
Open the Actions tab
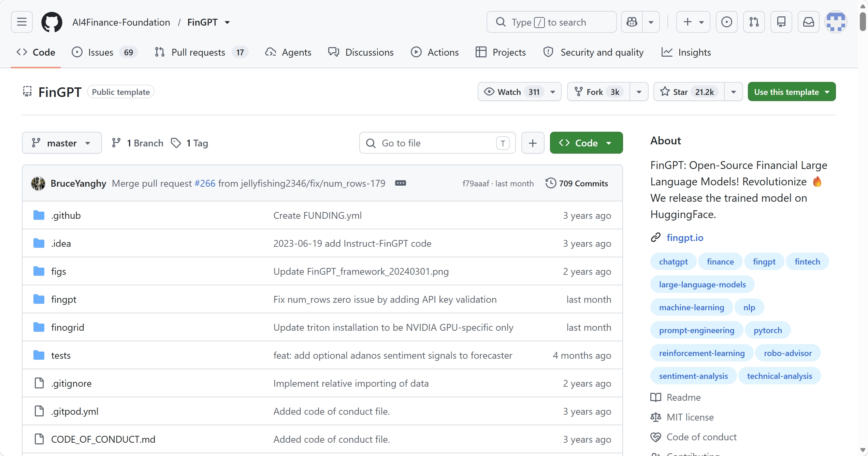435,52
